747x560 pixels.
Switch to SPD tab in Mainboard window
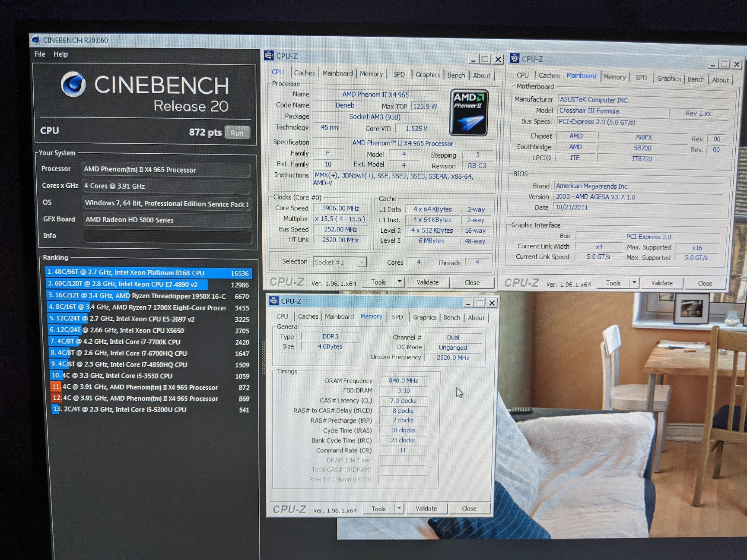pos(641,78)
